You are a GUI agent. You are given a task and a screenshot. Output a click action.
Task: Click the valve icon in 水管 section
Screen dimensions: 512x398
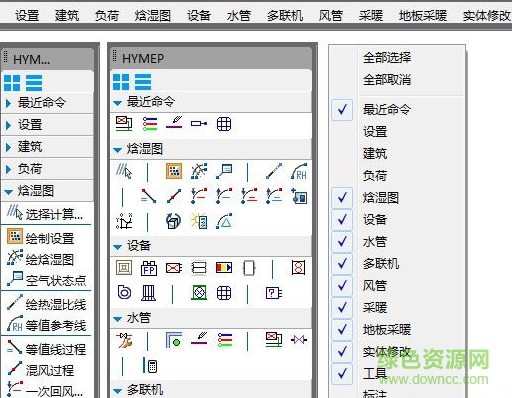(299, 340)
